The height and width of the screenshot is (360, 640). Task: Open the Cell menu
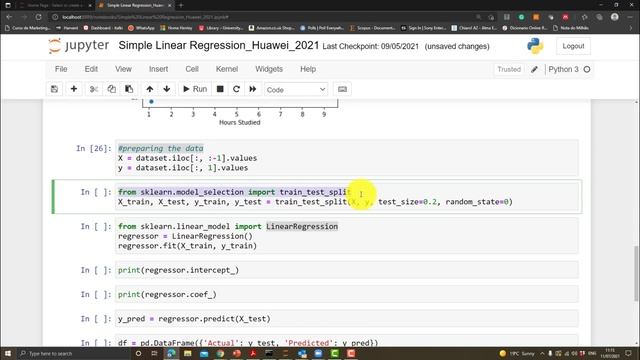(192, 69)
